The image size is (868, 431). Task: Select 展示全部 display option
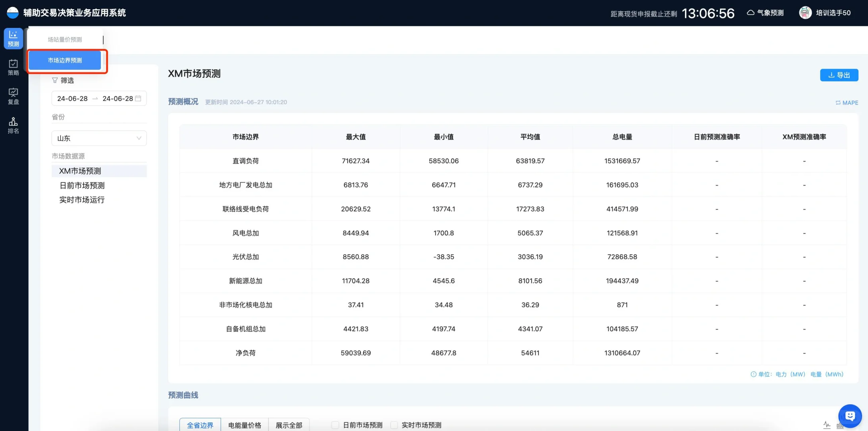point(289,425)
